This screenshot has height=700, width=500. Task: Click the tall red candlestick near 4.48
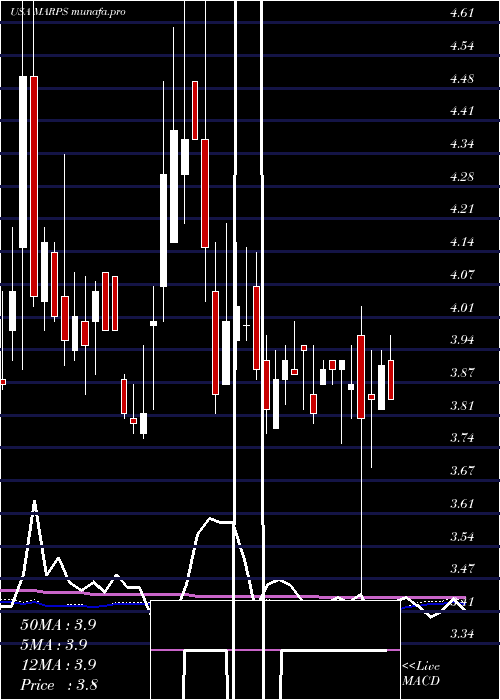point(34,186)
